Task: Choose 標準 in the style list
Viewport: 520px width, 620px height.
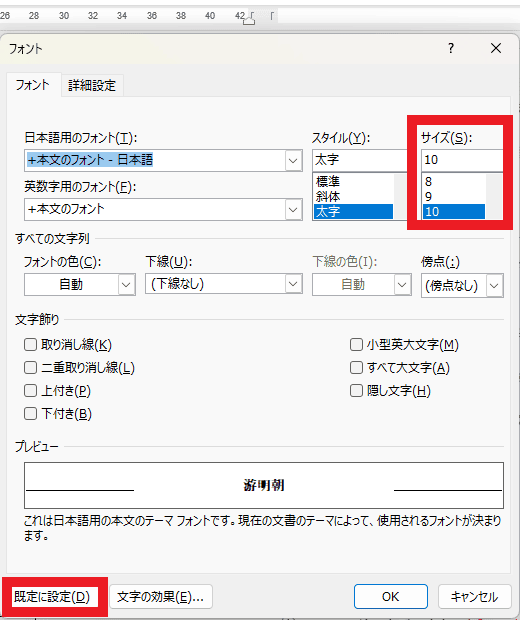Action: (x=353, y=181)
